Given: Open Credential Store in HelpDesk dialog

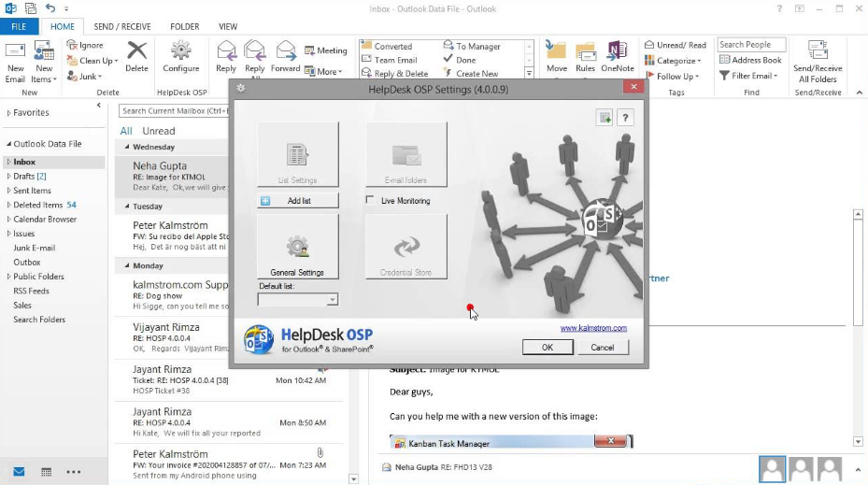Looking at the screenshot, I should pyautogui.click(x=406, y=247).
